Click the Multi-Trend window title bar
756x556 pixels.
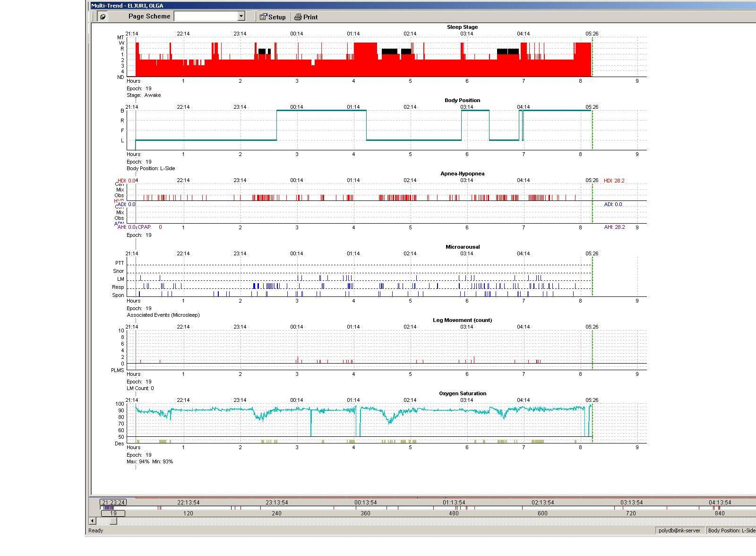coord(422,6)
